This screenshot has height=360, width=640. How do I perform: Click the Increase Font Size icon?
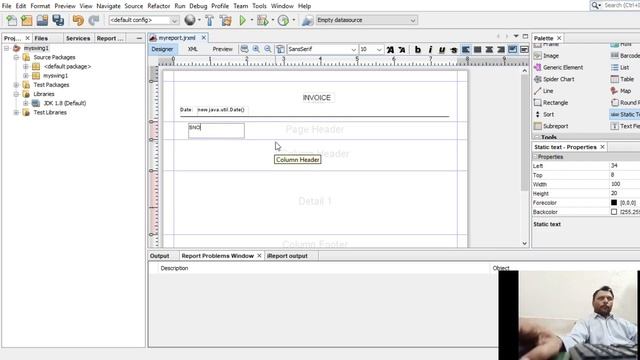(x=390, y=50)
